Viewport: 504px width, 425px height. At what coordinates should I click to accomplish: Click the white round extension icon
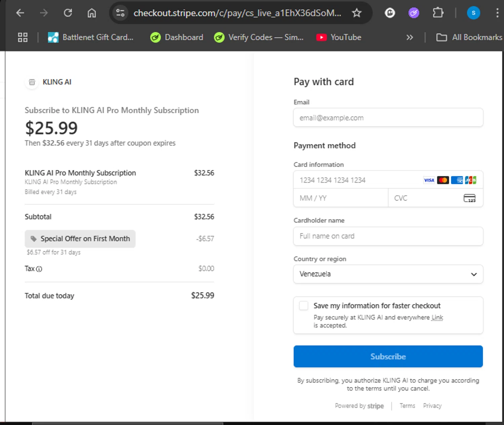pos(390,13)
